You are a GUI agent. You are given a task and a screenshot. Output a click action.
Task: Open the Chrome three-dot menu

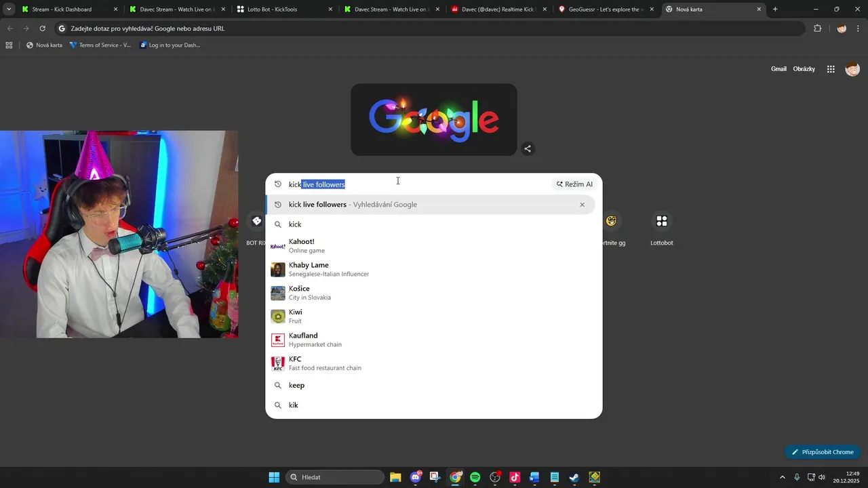[x=859, y=28]
